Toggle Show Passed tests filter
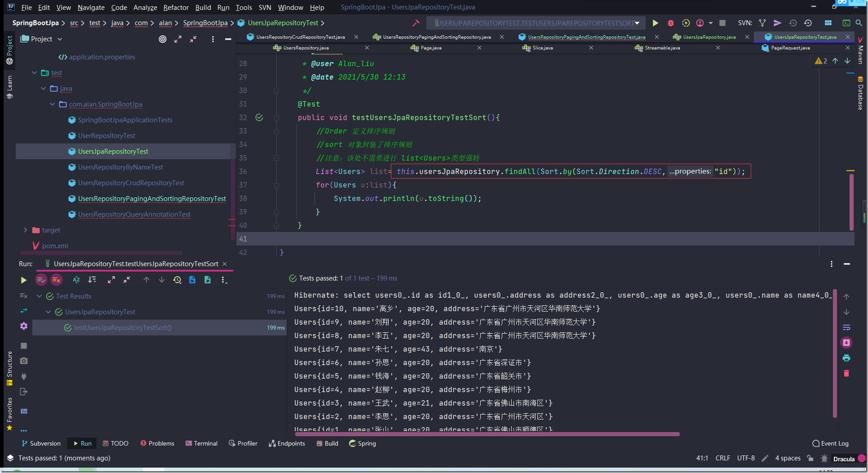 (41, 280)
